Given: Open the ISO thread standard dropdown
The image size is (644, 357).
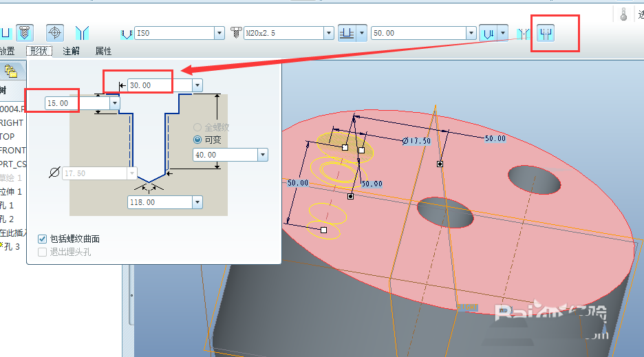Looking at the screenshot, I should [x=219, y=33].
